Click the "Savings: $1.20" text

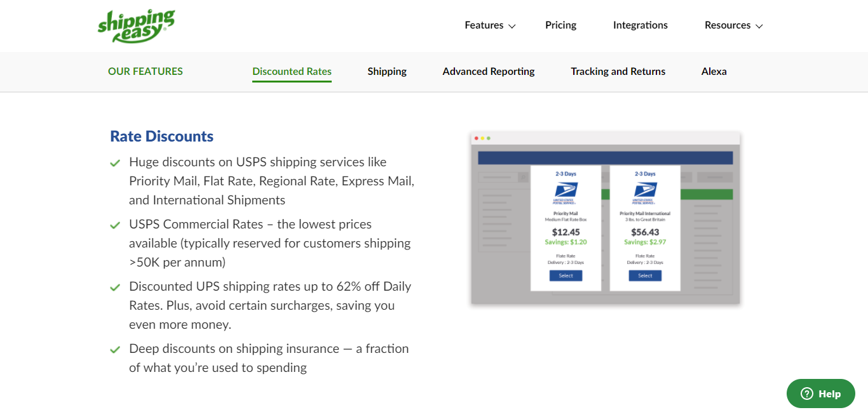tap(566, 242)
